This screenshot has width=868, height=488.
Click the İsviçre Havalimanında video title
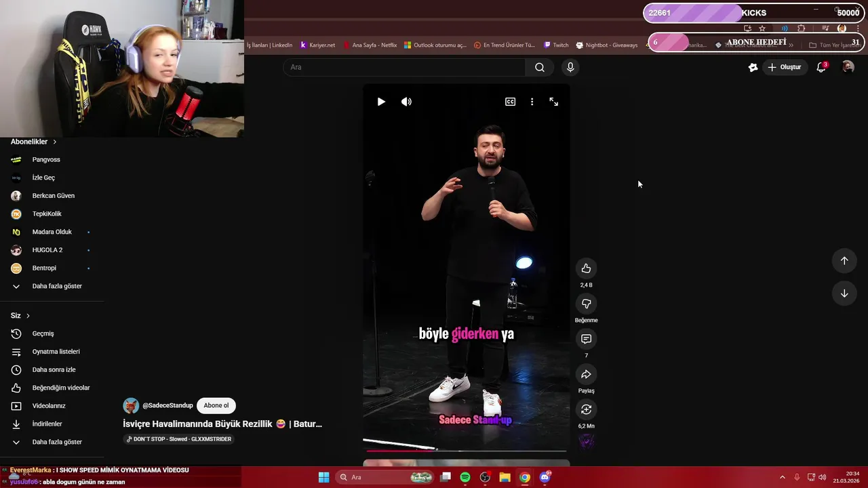(222, 424)
